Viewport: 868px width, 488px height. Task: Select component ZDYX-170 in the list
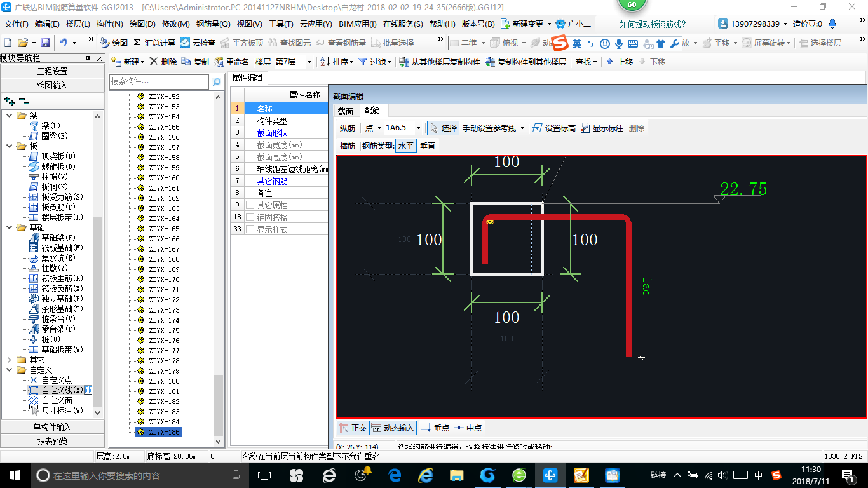click(x=164, y=280)
